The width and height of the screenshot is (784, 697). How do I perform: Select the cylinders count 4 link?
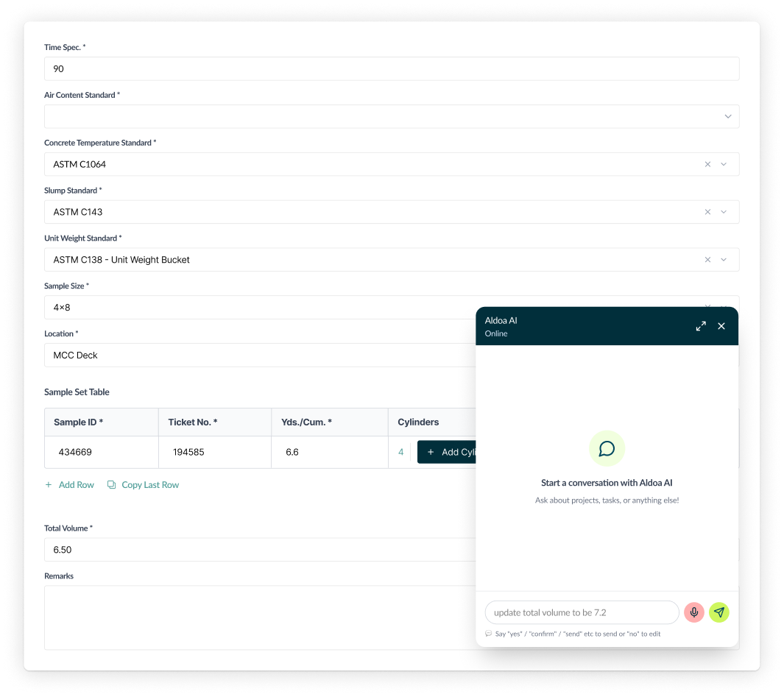pyautogui.click(x=400, y=451)
